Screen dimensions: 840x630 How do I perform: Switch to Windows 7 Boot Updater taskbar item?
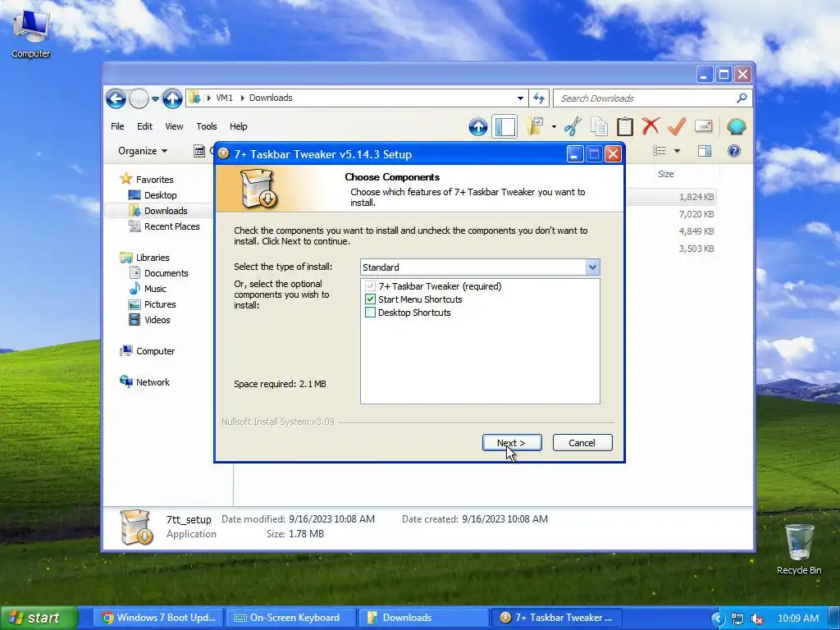tap(159, 618)
